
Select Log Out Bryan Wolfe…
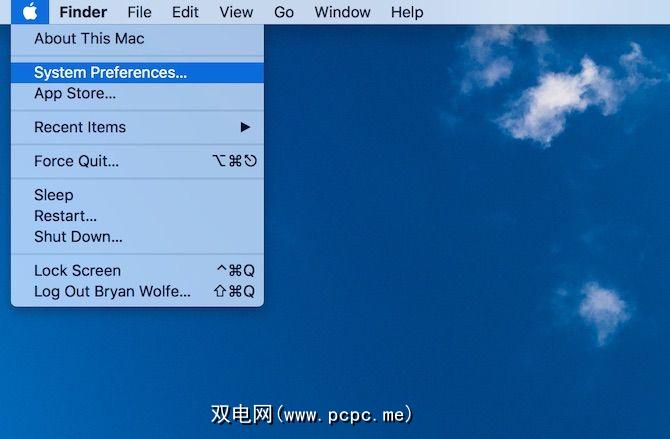(137, 292)
